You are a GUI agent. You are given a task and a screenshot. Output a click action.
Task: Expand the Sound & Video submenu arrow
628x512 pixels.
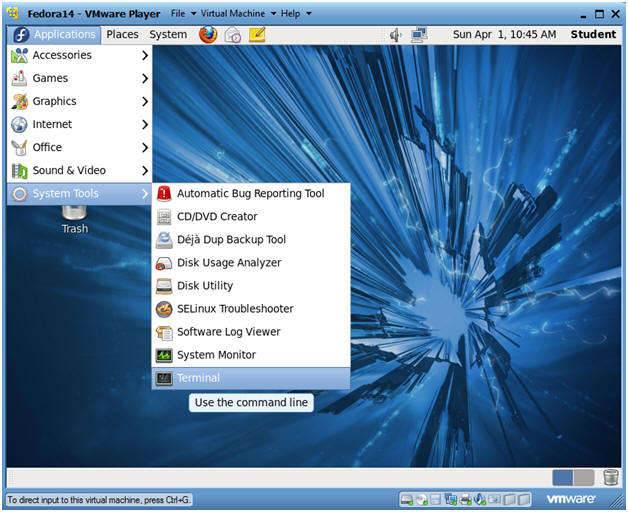click(145, 171)
